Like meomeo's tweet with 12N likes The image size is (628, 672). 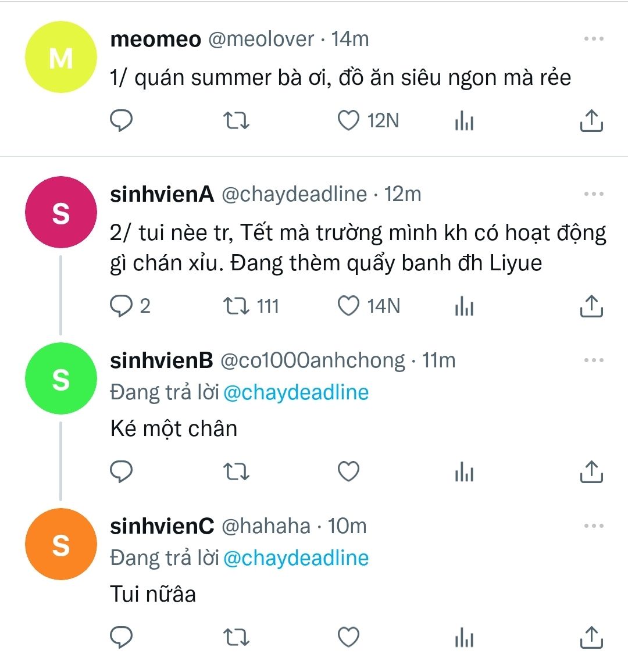pos(349,121)
